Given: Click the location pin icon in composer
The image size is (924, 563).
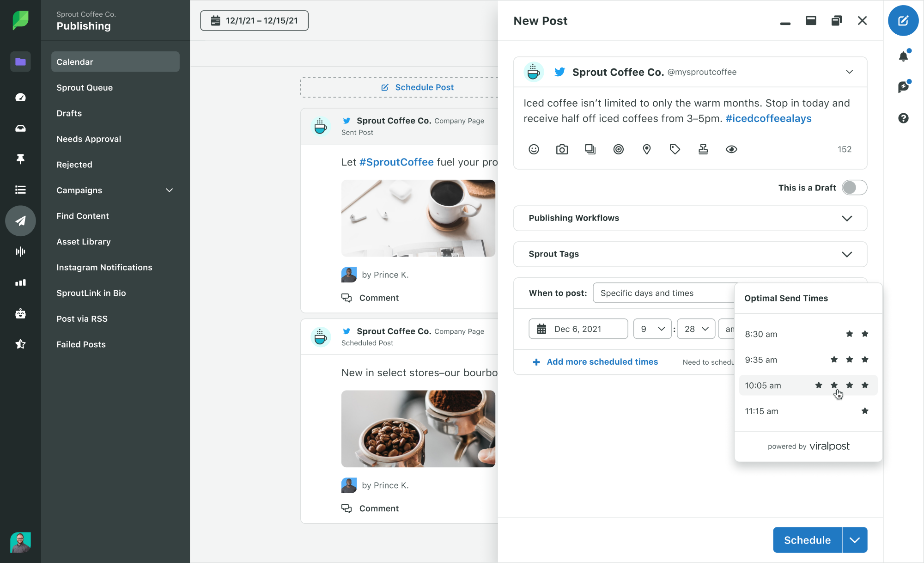Looking at the screenshot, I should coord(646,149).
